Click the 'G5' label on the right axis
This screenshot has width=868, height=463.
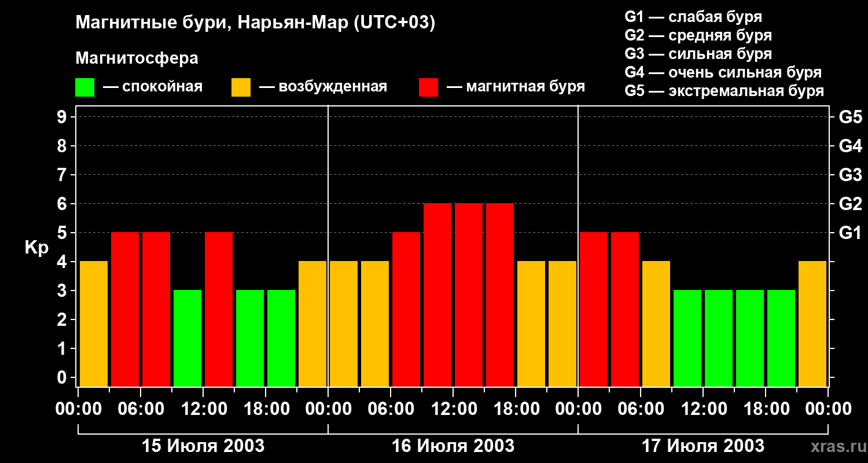[850, 117]
